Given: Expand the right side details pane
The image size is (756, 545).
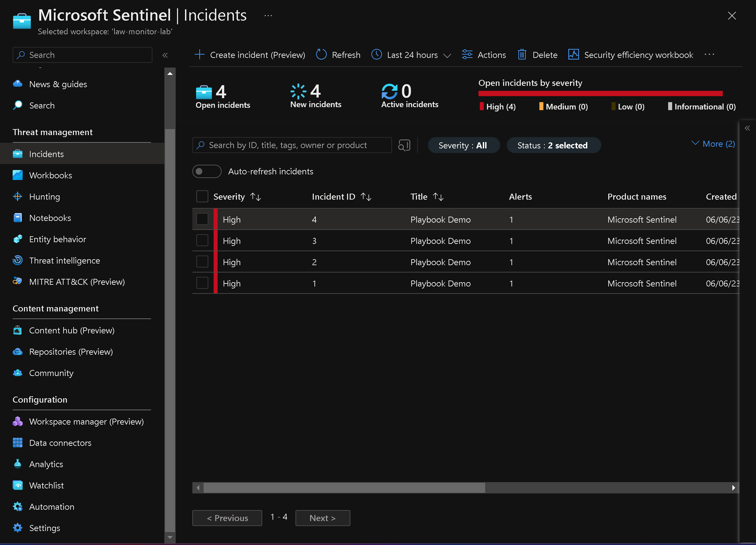Looking at the screenshot, I should coord(747,128).
